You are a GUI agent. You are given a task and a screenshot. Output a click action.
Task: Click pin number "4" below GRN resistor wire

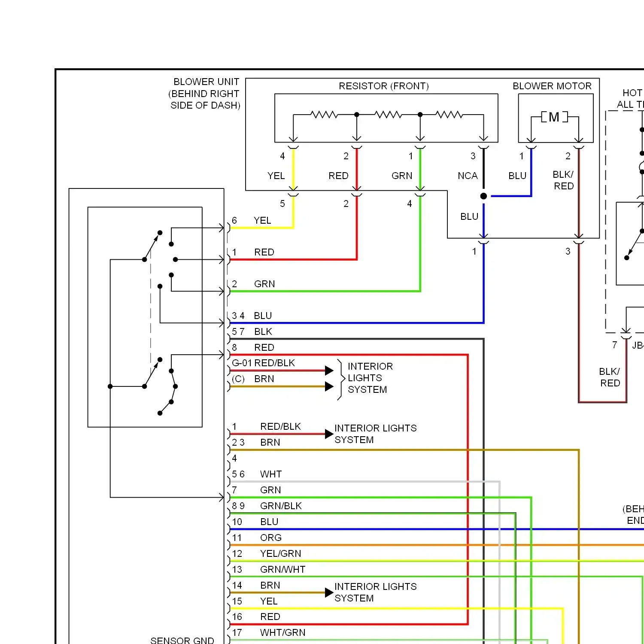410,204
